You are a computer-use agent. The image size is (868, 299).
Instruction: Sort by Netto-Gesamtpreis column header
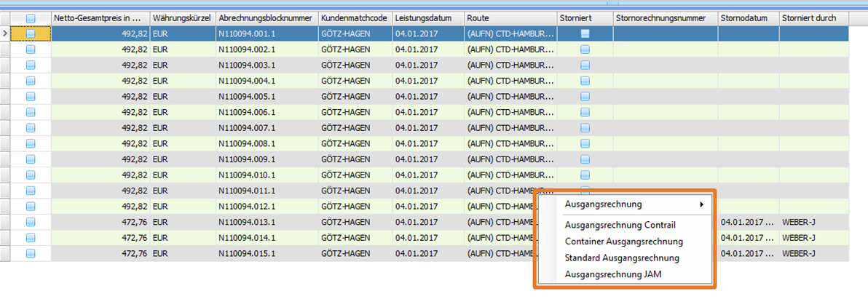tap(100, 18)
